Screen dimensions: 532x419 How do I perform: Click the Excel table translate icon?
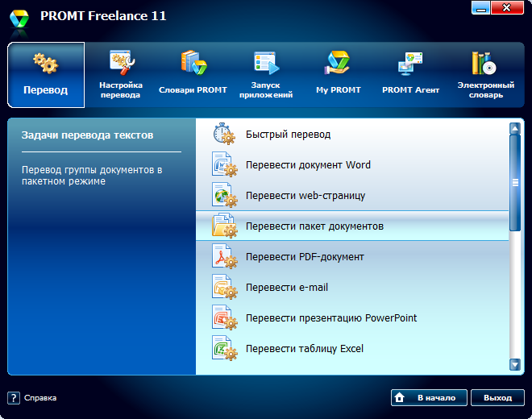[x=224, y=348]
